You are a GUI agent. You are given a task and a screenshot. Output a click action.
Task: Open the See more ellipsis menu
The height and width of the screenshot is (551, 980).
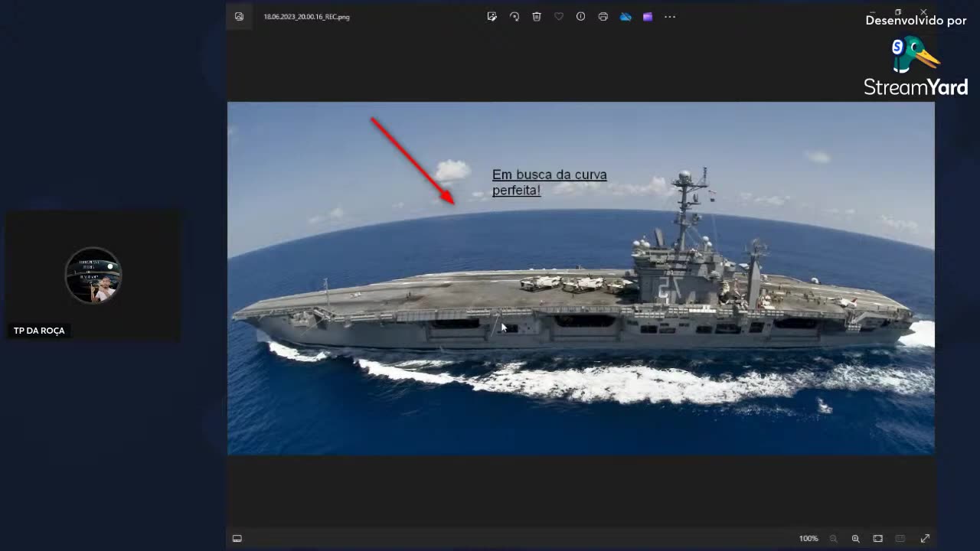pyautogui.click(x=670, y=16)
